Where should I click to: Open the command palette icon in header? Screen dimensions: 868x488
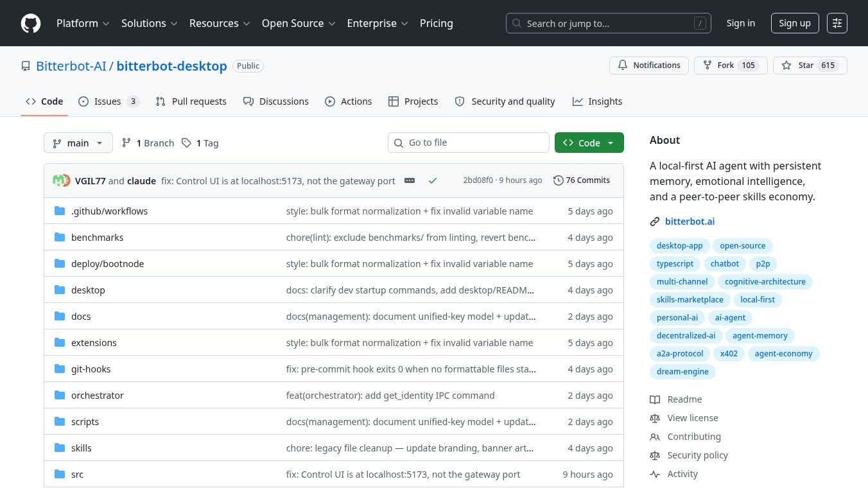(x=837, y=23)
